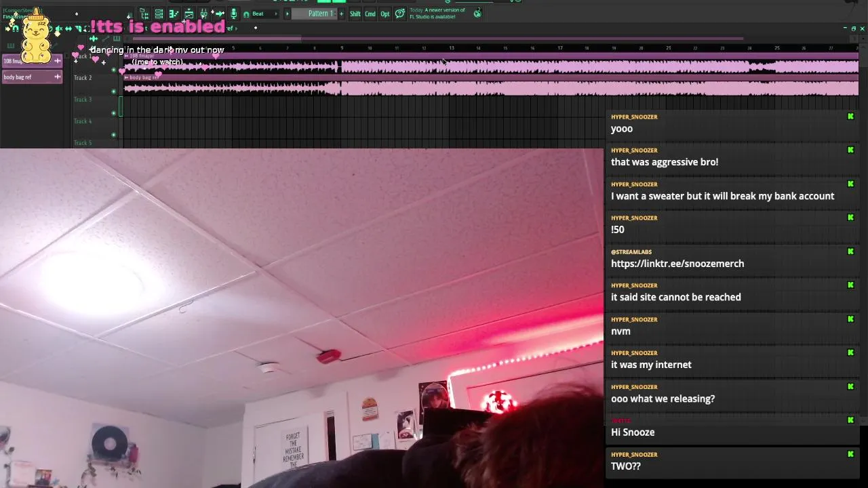Open the Browser toolbar icon
The width and height of the screenshot is (868, 488).
[144, 14]
